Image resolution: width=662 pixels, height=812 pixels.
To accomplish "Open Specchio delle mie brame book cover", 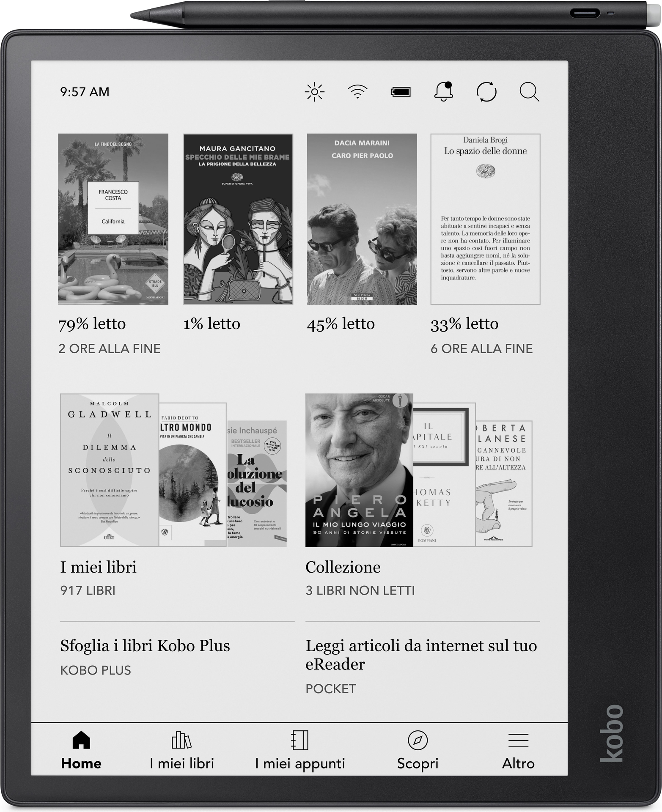I will tap(238, 219).
